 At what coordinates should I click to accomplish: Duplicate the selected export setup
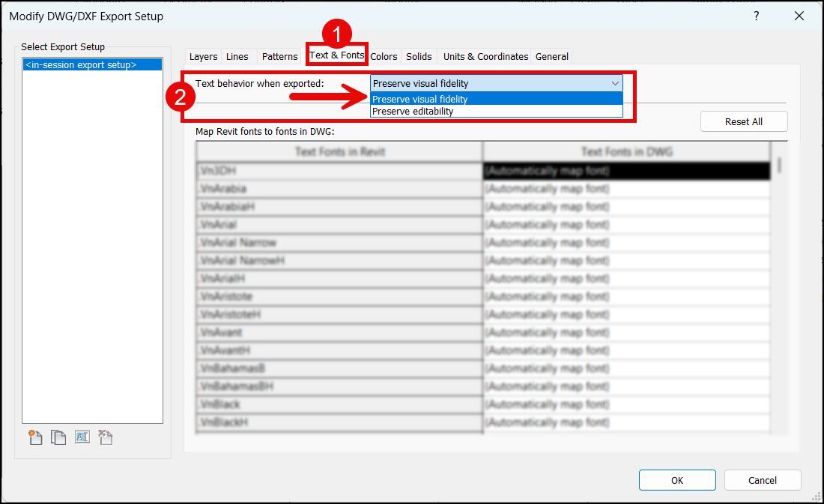(58, 437)
